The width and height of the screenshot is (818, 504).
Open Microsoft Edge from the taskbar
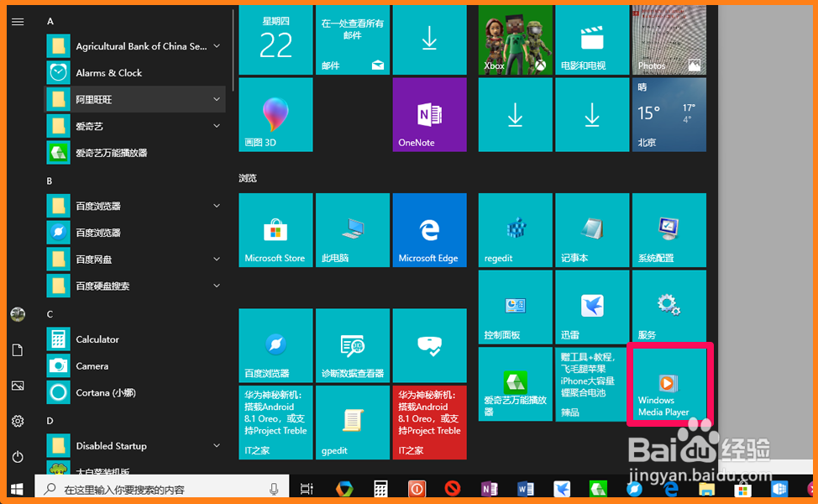[671, 489]
